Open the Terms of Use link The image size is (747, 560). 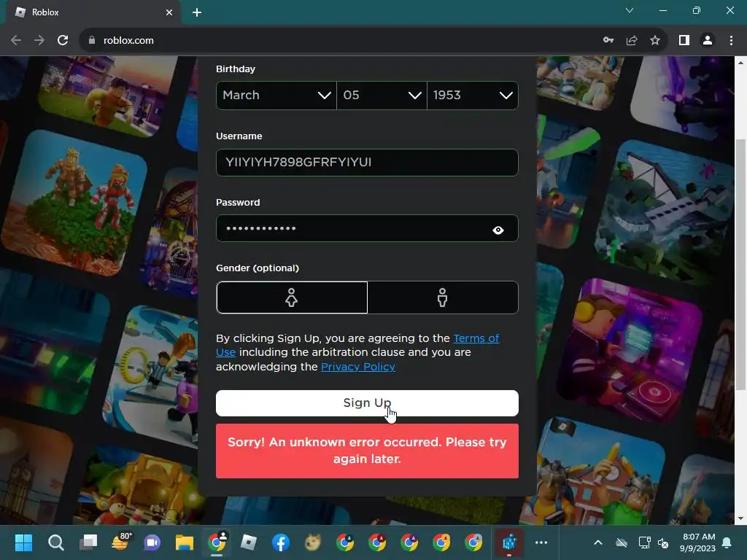coord(476,338)
